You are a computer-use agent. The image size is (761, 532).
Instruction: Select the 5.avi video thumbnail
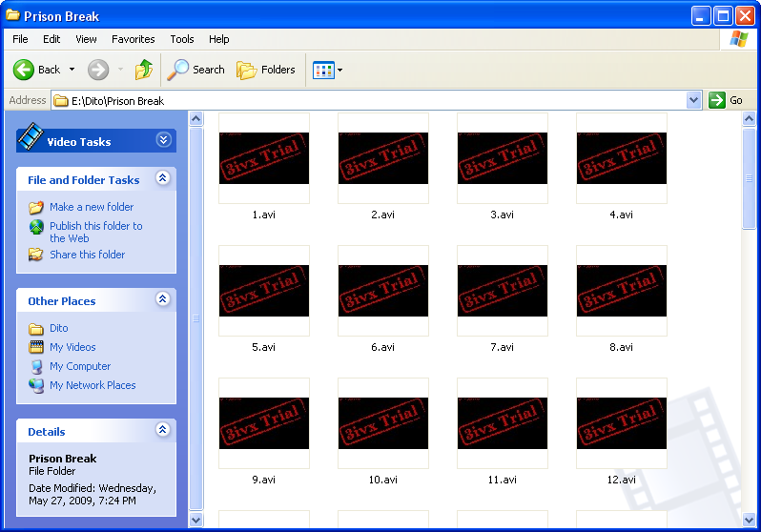coord(264,291)
